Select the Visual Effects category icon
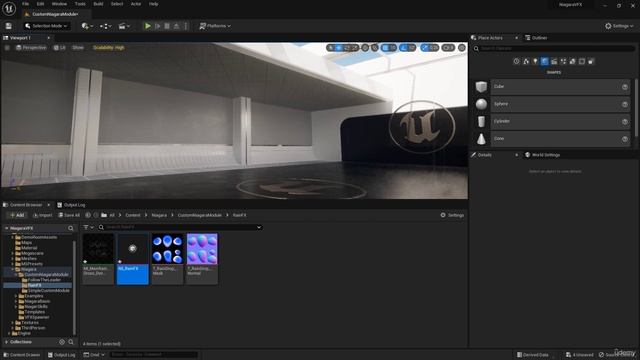640x360 pixels. tap(563, 61)
